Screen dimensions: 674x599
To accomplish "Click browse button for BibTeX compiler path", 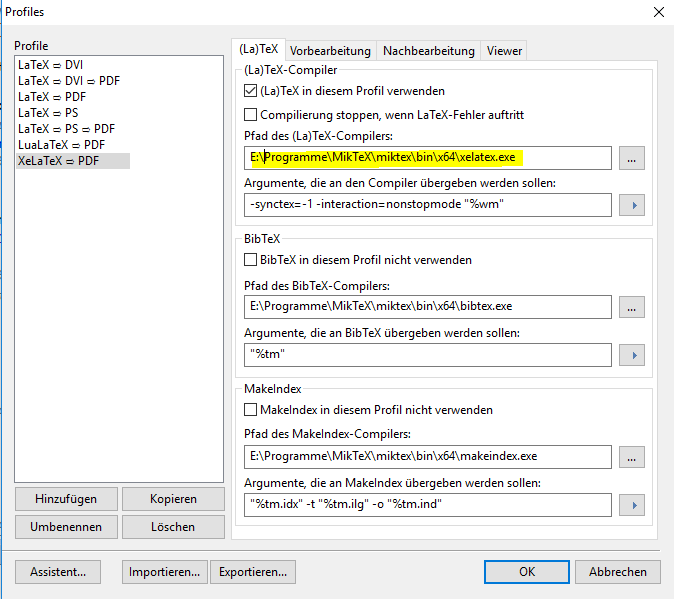I will (630, 307).
